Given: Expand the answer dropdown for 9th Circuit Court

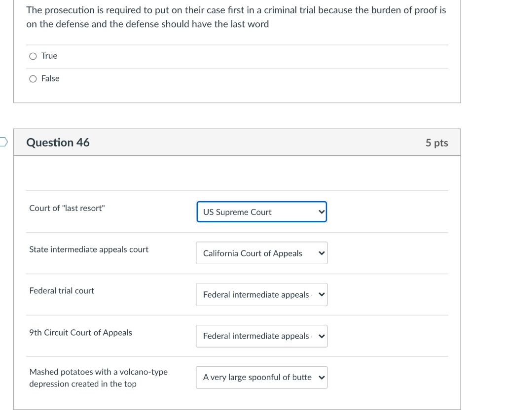Looking at the screenshot, I should (x=261, y=336).
